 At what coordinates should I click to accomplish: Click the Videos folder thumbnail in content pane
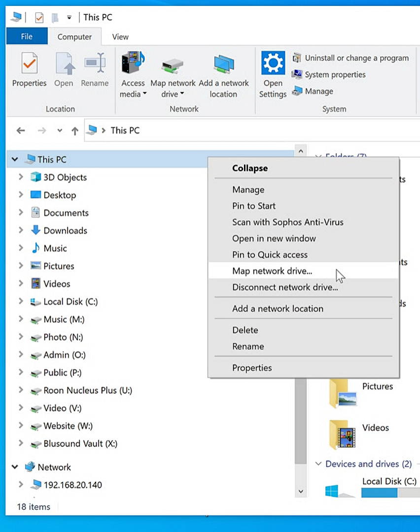[343, 434]
